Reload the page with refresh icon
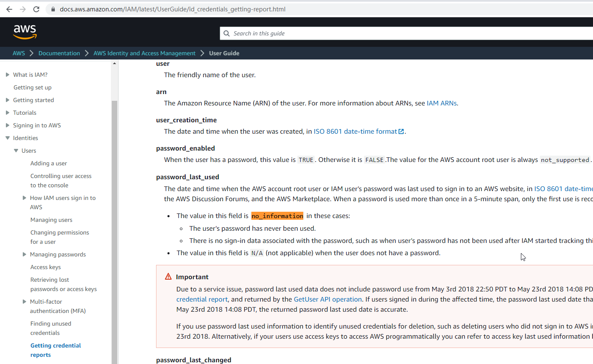Screen dimensions: 593x364 (x=36, y=9)
